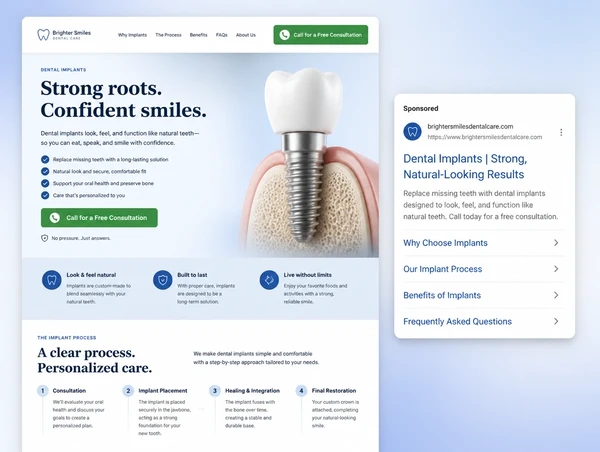Go to Benefits in navigation
The image size is (600, 452).
pos(199,35)
